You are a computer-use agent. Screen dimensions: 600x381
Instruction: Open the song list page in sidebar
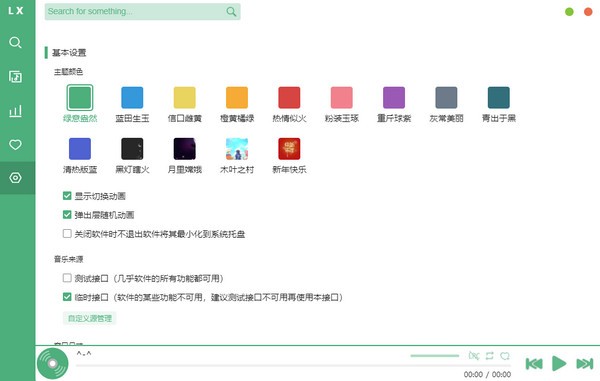tap(15, 77)
